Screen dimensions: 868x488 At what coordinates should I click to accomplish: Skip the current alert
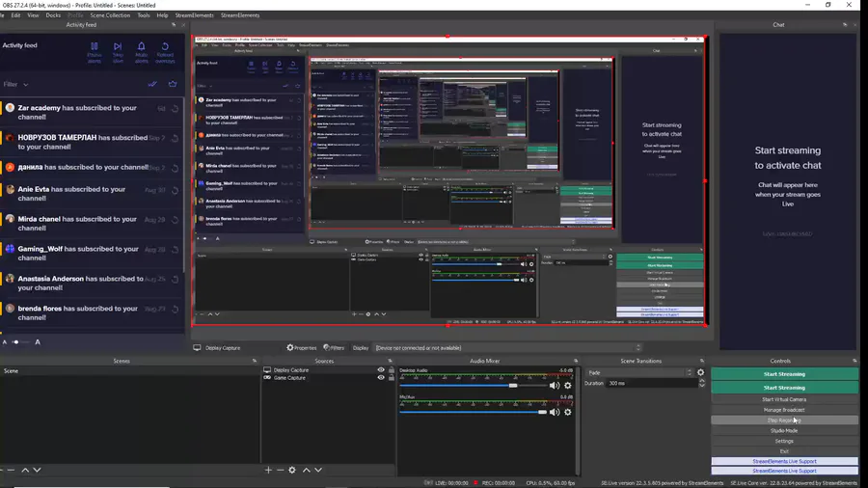click(x=118, y=53)
